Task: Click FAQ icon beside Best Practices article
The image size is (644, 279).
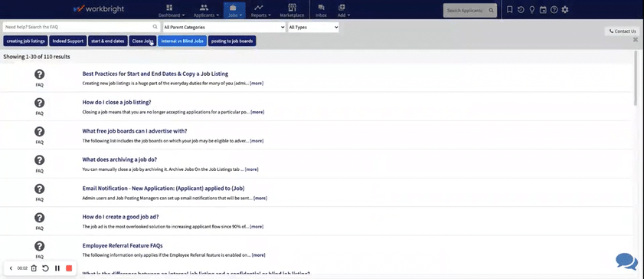Action: tap(39, 74)
